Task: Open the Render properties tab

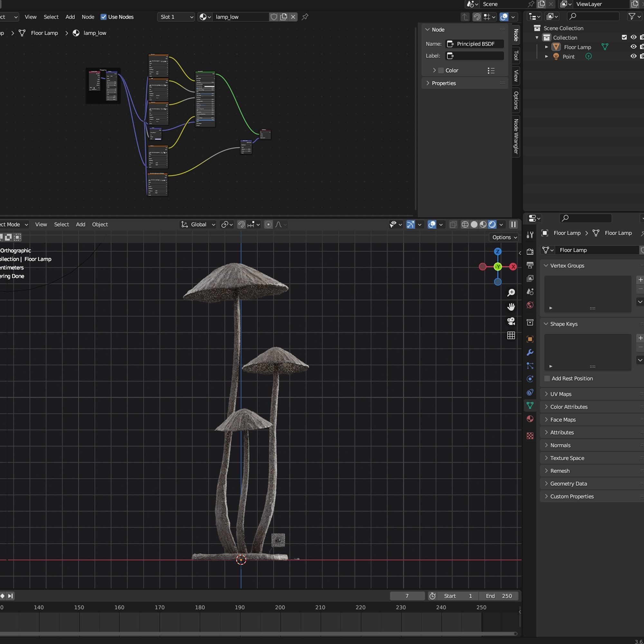Action: click(530, 252)
